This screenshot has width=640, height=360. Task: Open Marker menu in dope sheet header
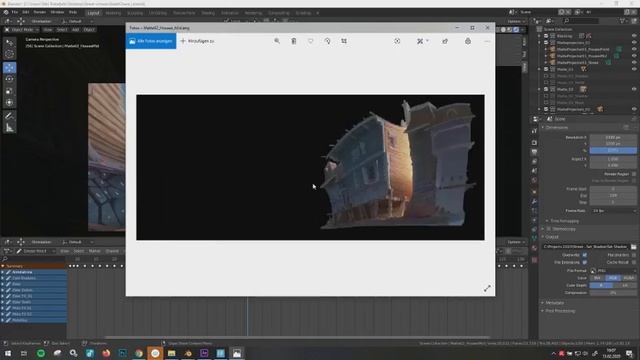(x=94, y=251)
